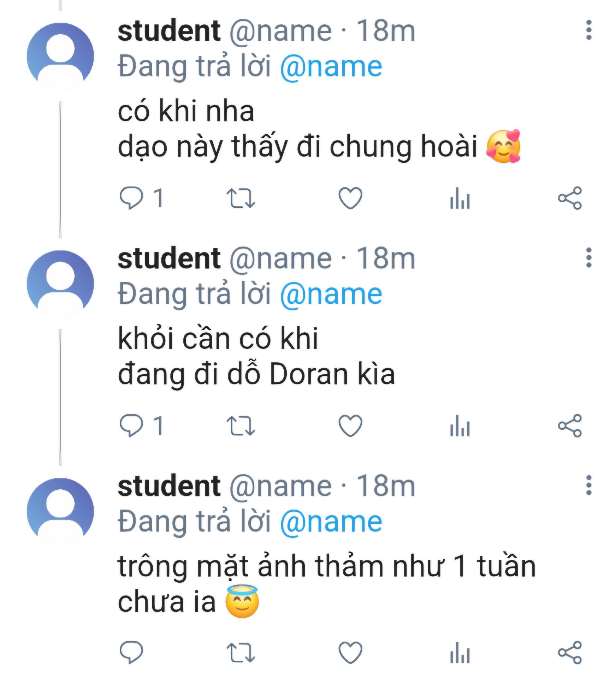Image resolution: width=616 pixels, height=678 pixels.
Task: Reply to the "trông mặt ảnh thảm" tweet
Action: tap(131, 652)
